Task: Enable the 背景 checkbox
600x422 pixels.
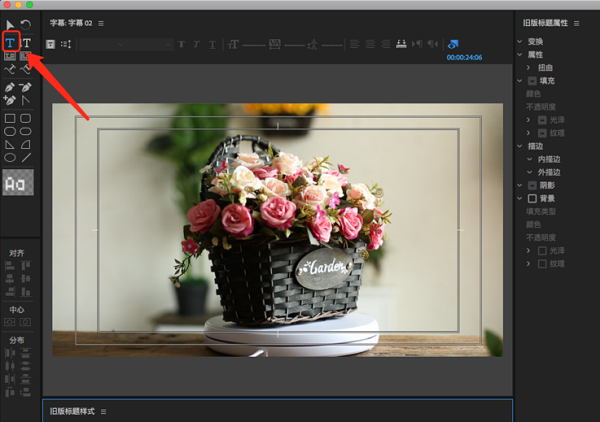Action: [532, 199]
